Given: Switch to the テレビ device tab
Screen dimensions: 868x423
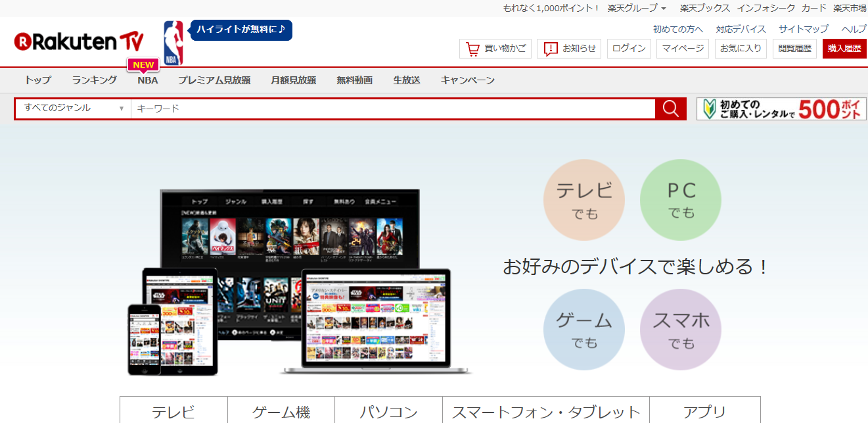Looking at the screenshot, I should (173, 411).
